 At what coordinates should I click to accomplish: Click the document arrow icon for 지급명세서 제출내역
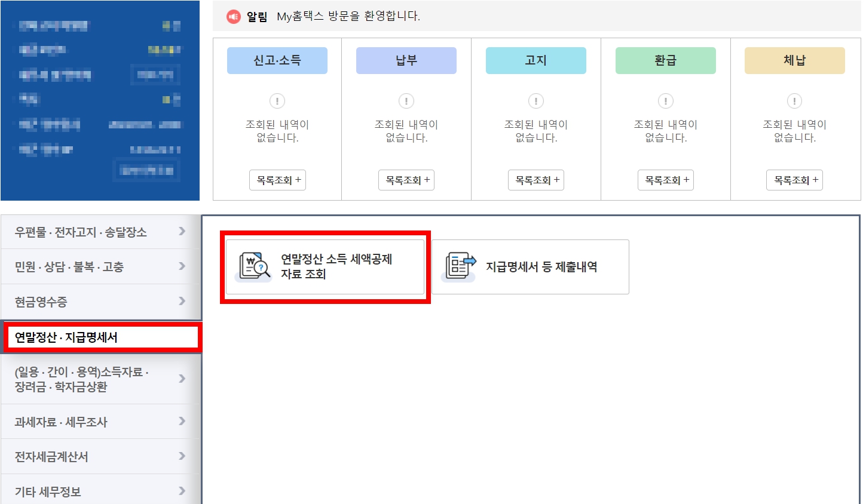[458, 267]
